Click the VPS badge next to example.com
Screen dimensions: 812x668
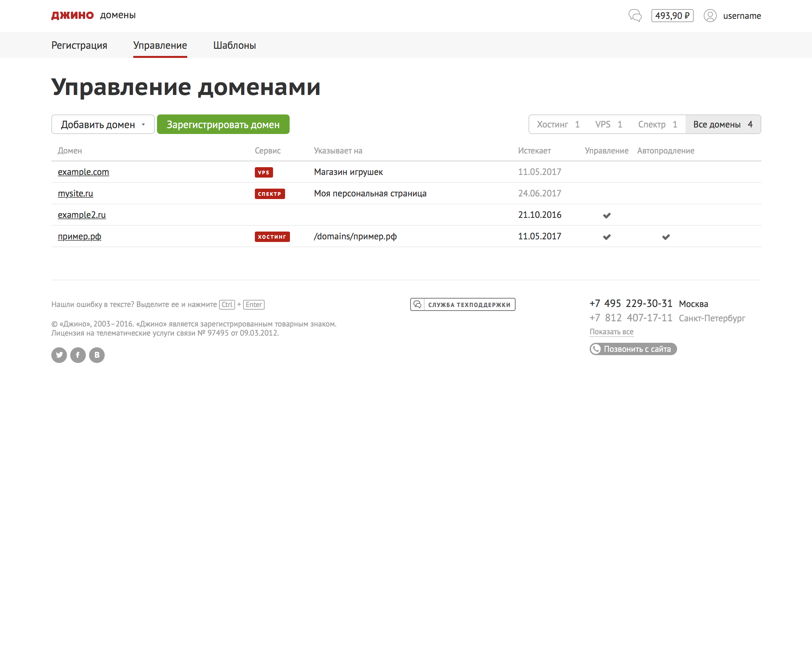264,172
